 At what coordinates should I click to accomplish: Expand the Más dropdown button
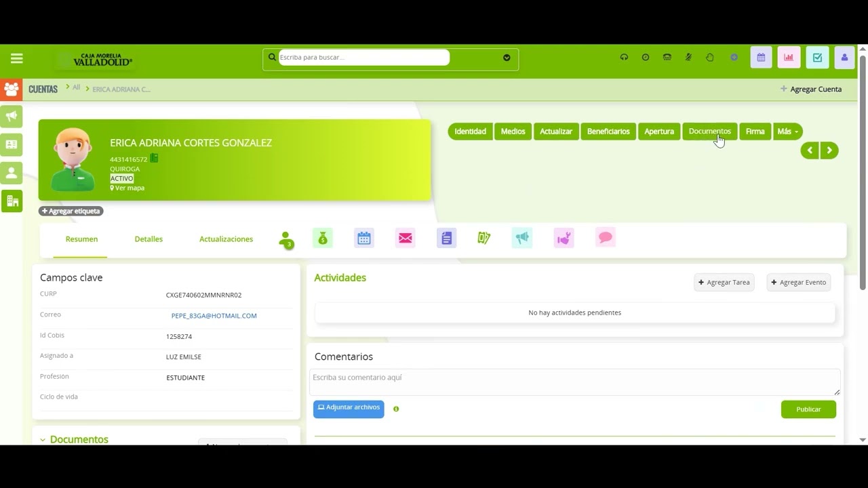(788, 131)
